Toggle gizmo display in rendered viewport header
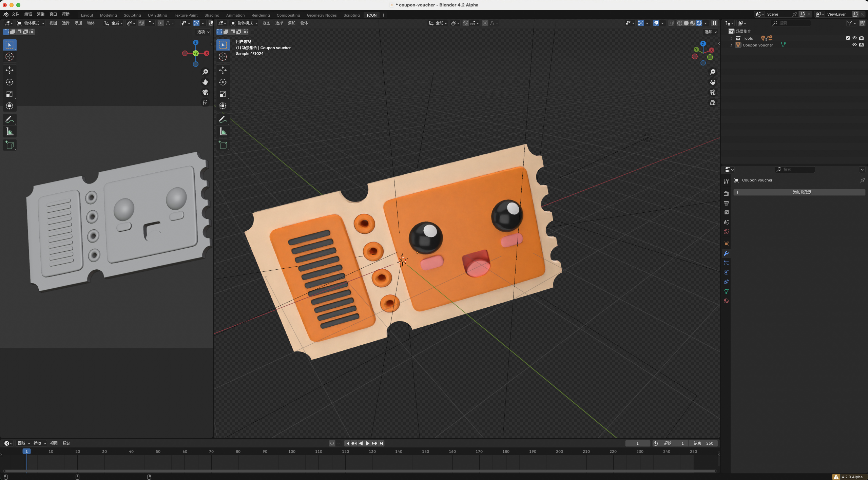Image resolution: width=868 pixels, height=480 pixels. [x=640, y=23]
